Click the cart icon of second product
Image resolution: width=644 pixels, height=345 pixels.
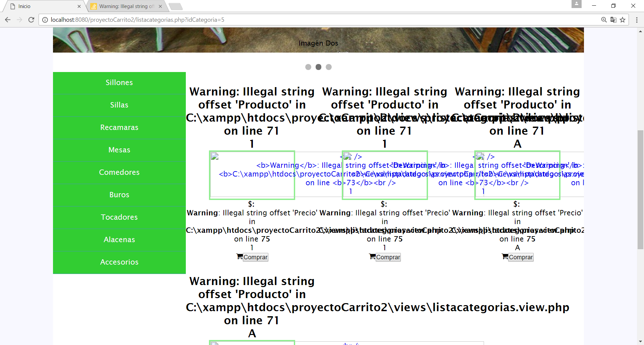click(x=372, y=257)
